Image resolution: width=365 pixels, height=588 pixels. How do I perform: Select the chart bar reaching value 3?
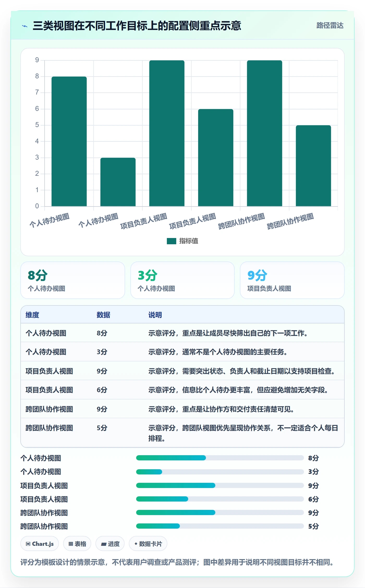coord(118,182)
